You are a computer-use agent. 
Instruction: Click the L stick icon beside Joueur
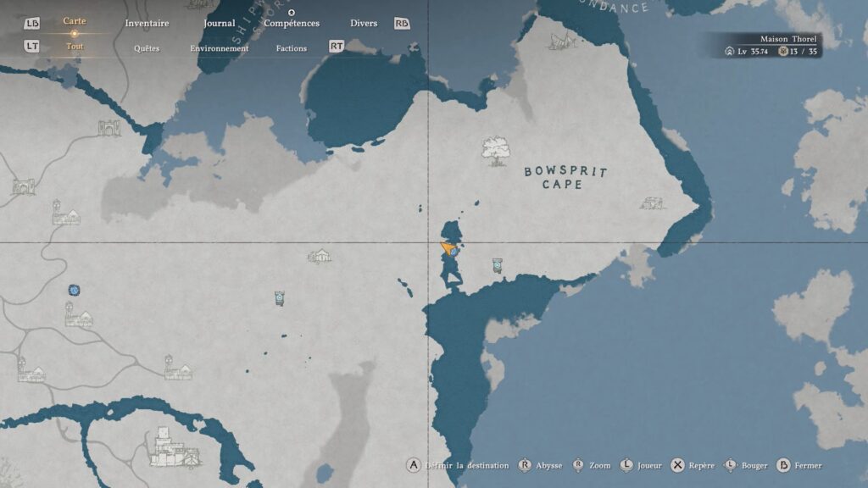tap(626, 465)
